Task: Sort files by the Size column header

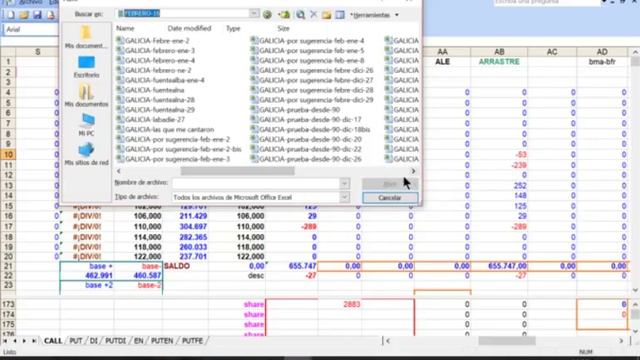Action: click(x=283, y=29)
